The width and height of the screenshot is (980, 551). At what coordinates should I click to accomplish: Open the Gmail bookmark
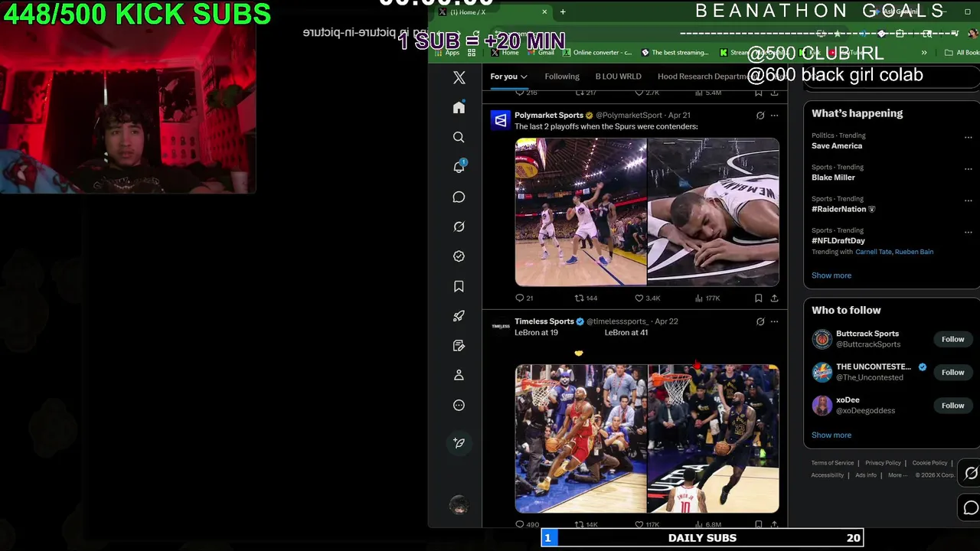point(541,53)
